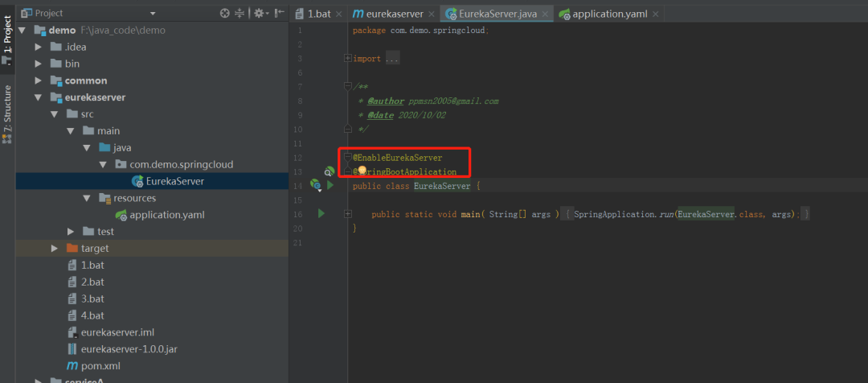868x383 pixels.
Task: Expand the test folder
Action: click(70, 231)
